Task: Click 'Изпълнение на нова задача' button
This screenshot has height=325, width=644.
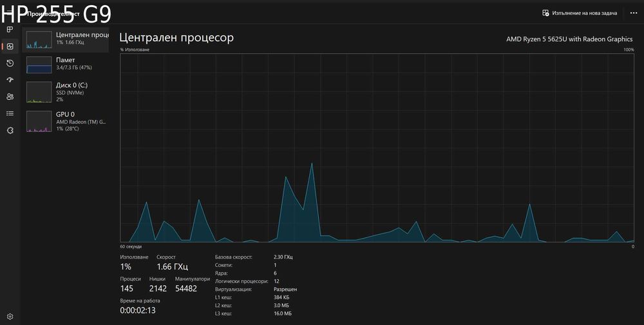Action: tap(580, 13)
